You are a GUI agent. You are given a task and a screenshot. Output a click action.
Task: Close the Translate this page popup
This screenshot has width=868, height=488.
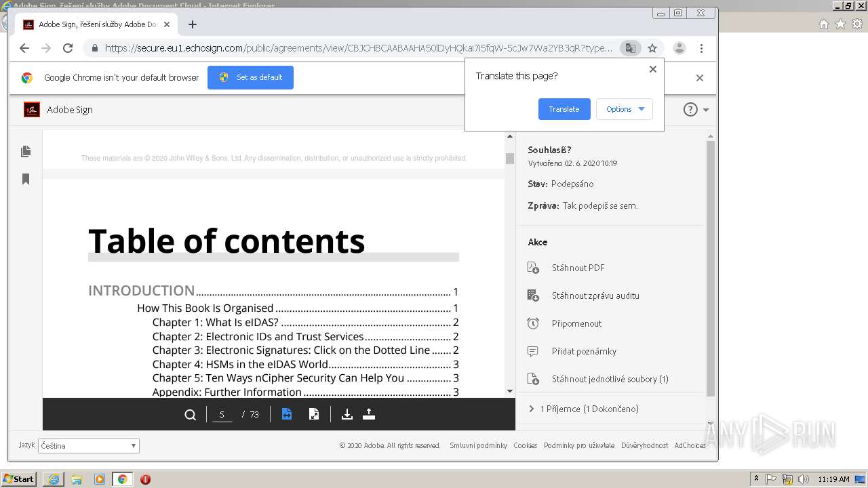(653, 69)
